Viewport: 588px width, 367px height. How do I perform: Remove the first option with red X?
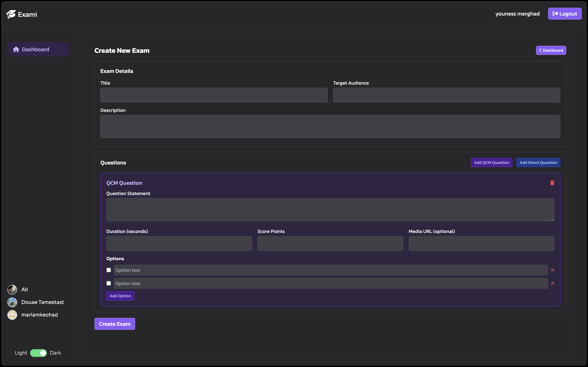point(552,270)
